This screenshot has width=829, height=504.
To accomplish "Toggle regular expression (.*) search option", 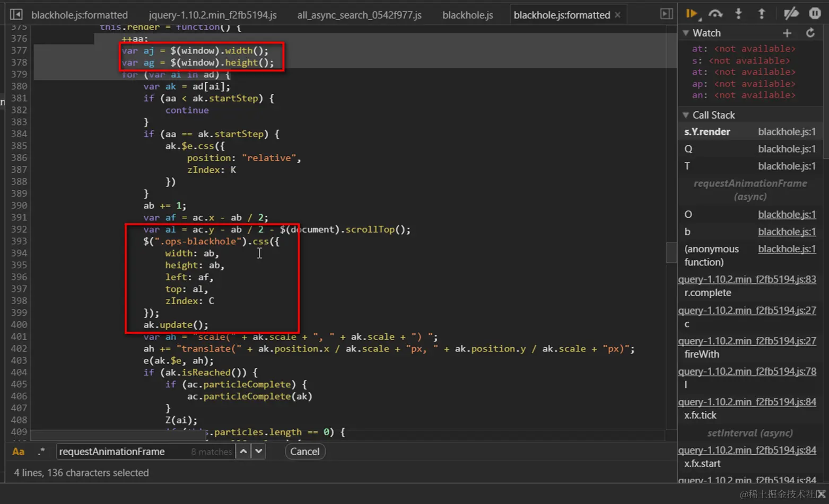I will pyautogui.click(x=41, y=452).
